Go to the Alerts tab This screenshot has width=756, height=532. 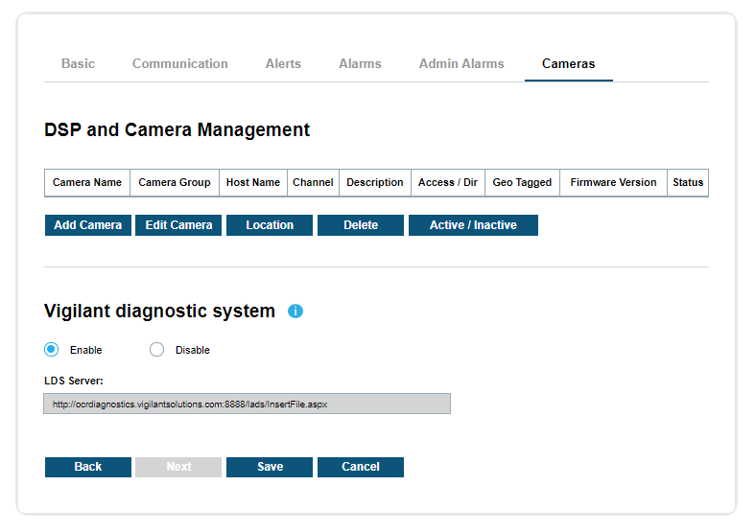pos(283,64)
